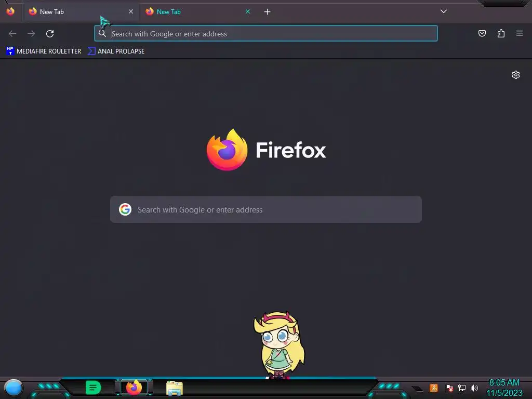This screenshot has width=532, height=399.
Task: Go back one page
Action: pos(12,34)
